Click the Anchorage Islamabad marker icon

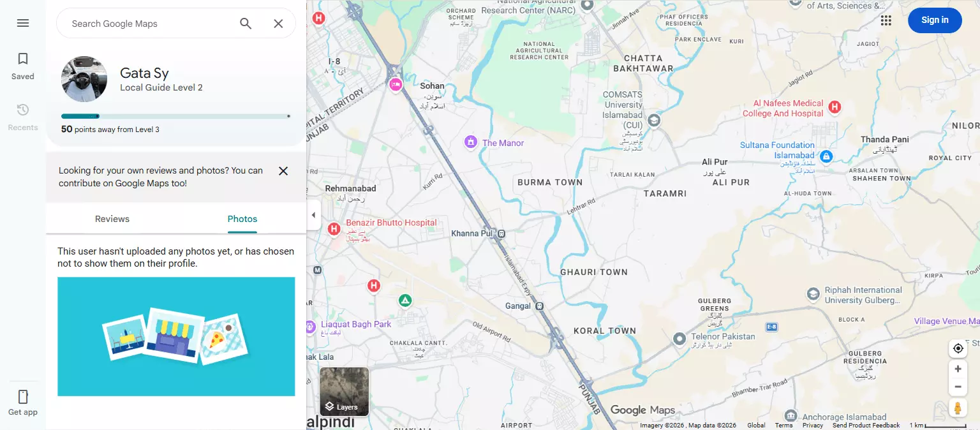pyautogui.click(x=791, y=416)
